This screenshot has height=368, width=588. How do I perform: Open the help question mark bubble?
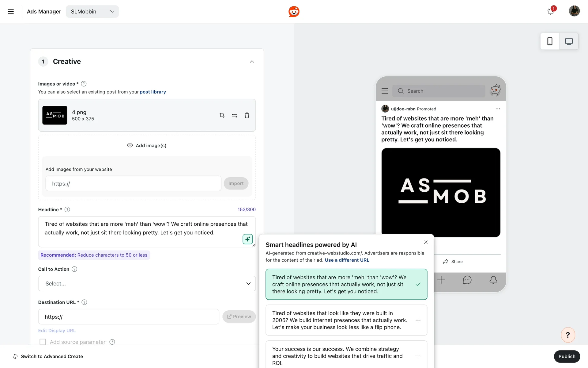click(568, 335)
